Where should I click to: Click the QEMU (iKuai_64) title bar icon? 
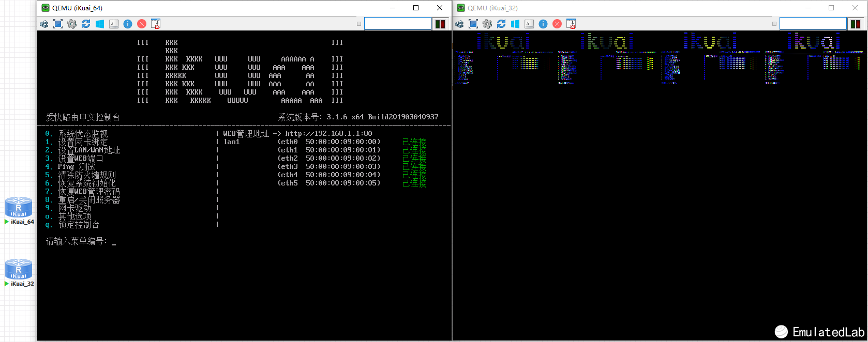[46, 8]
